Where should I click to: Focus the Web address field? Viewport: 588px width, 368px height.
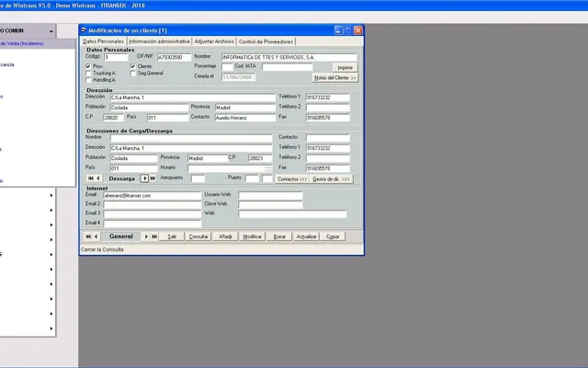click(x=292, y=214)
